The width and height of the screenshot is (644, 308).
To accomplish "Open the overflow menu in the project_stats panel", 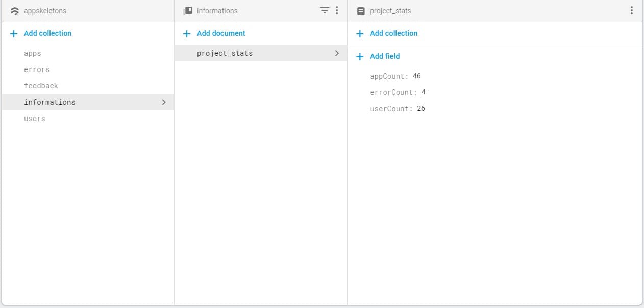I will point(632,10).
